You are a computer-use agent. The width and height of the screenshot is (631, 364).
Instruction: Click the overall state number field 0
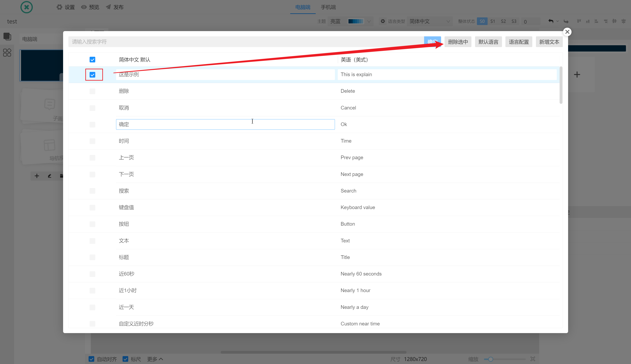531,21
